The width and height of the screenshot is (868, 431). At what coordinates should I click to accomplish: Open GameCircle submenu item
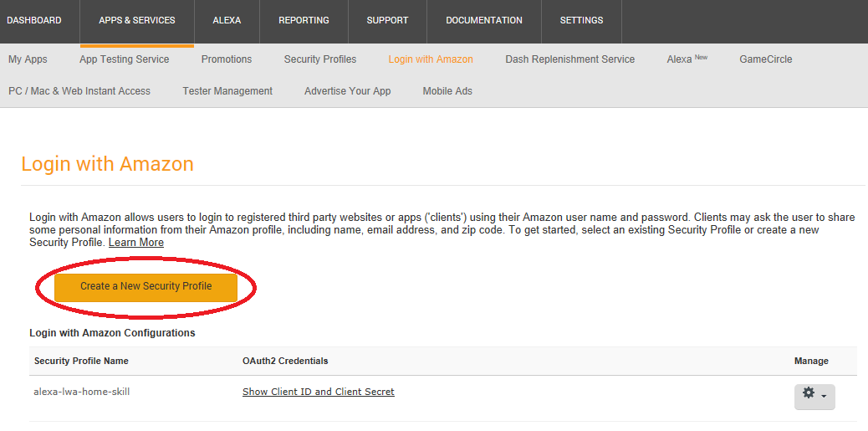[765, 59]
